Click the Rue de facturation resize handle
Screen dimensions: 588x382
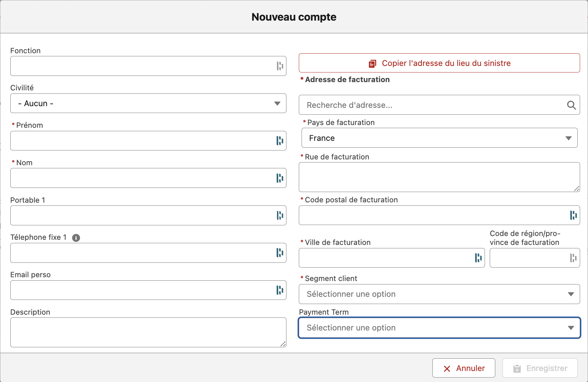tap(577, 189)
